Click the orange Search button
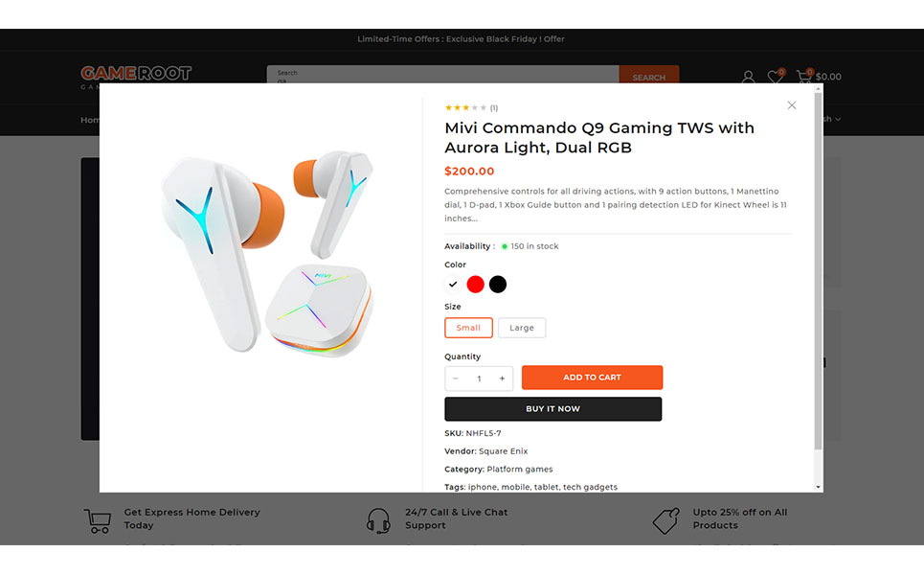 point(648,77)
